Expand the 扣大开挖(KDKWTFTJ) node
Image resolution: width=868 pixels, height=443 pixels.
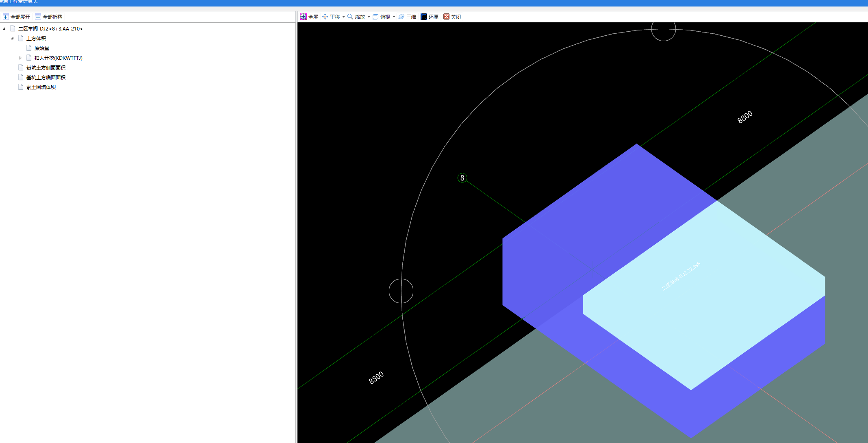pyautogui.click(x=20, y=58)
